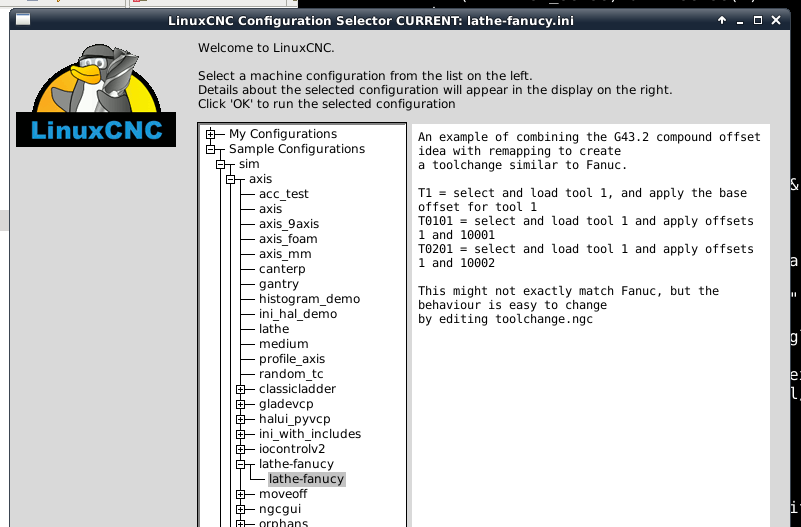Screen dimensions: 801x527
Task: Select the medium configuration
Action: point(284,344)
